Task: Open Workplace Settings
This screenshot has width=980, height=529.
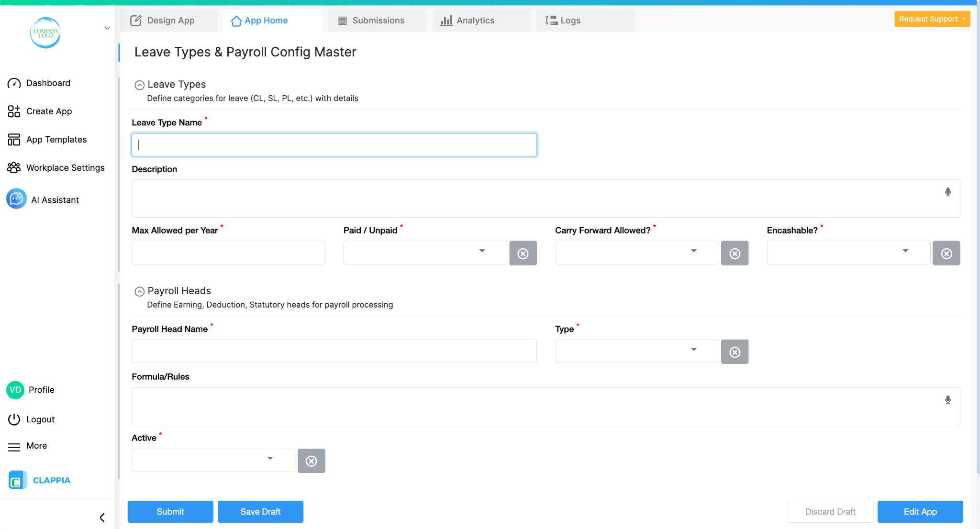Action: coord(65,167)
